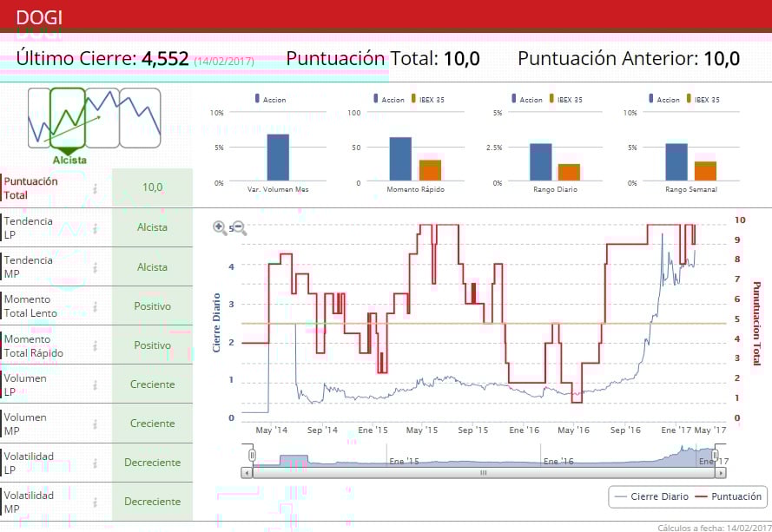Toggle Cierre Diario series in main legend
This screenshot has height=532, width=772.
[x=652, y=496]
